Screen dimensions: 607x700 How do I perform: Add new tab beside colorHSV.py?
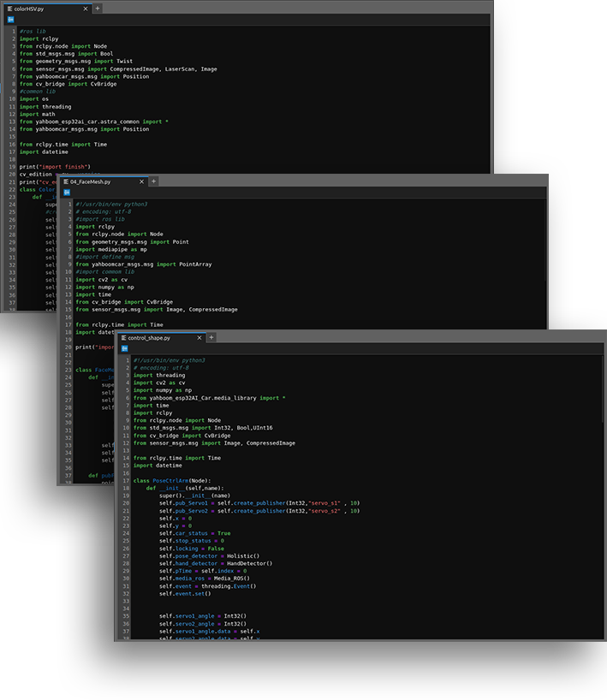tap(98, 8)
